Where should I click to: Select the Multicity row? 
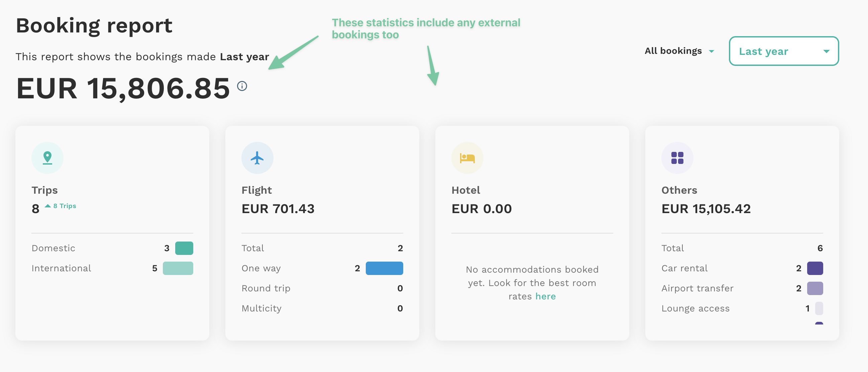(322, 308)
